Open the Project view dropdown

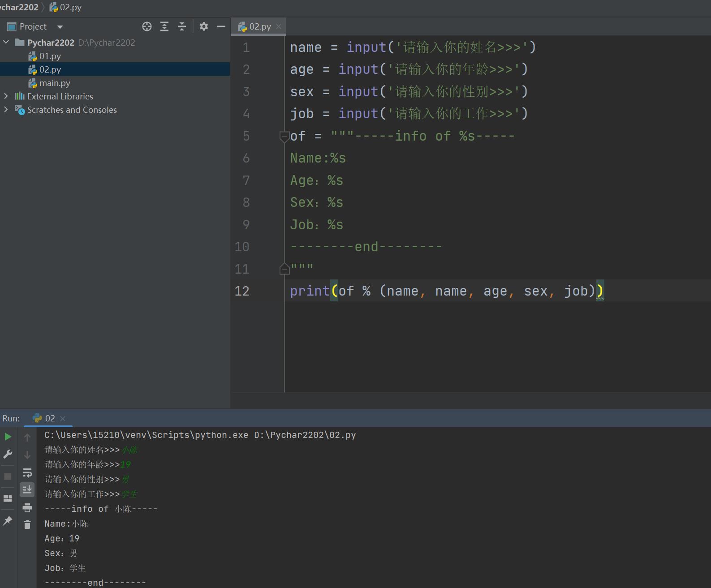(60, 27)
